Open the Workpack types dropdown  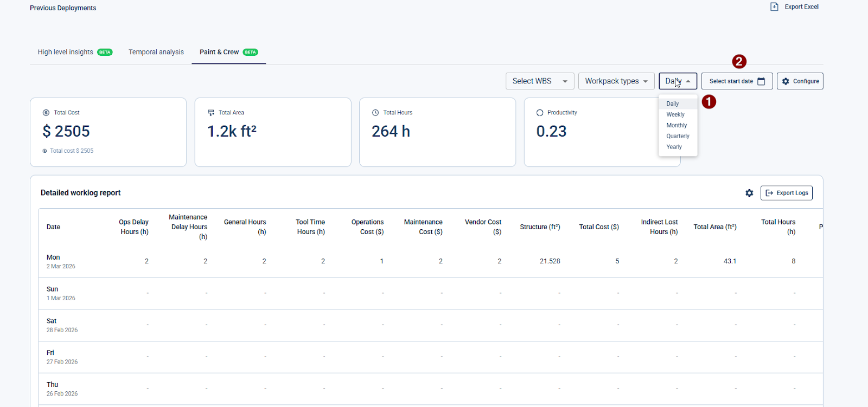[x=616, y=81]
